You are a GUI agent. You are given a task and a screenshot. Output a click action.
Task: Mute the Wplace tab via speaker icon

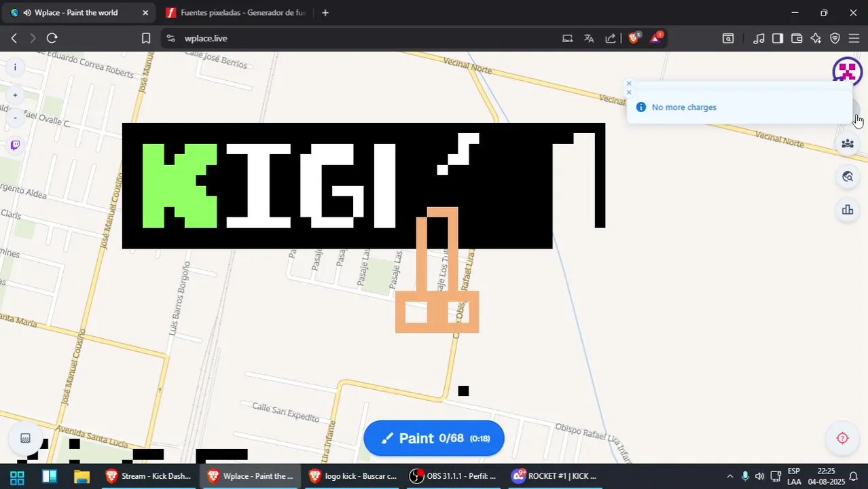tap(27, 12)
